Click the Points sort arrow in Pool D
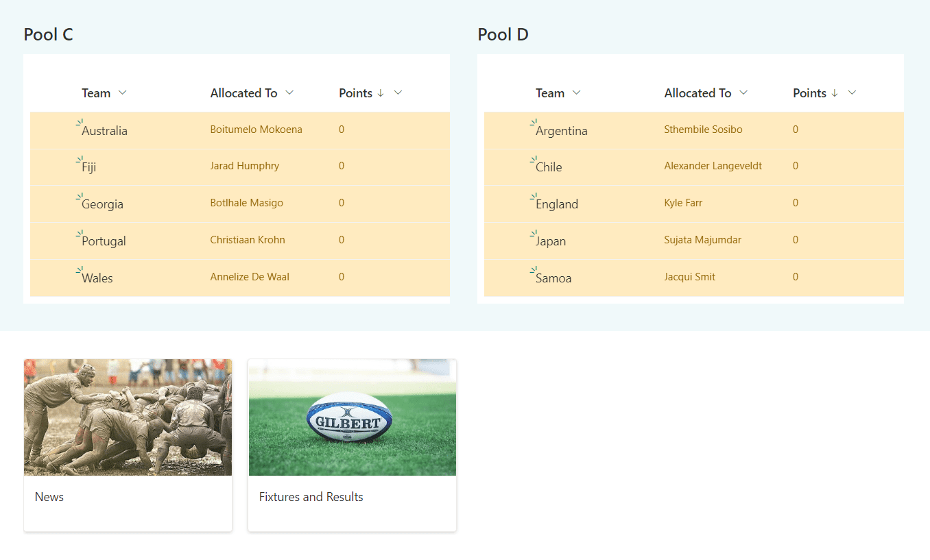The height and width of the screenshot is (560, 930). (x=835, y=93)
